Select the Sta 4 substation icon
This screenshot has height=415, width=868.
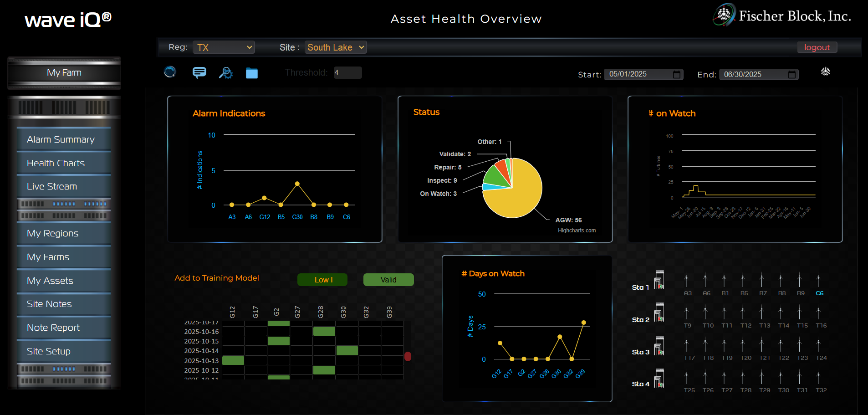(x=659, y=378)
